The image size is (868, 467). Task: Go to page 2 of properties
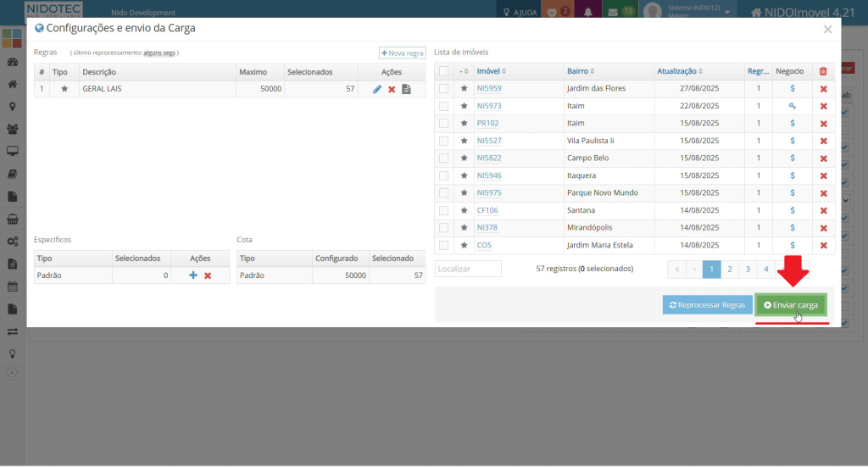(x=730, y=269)
